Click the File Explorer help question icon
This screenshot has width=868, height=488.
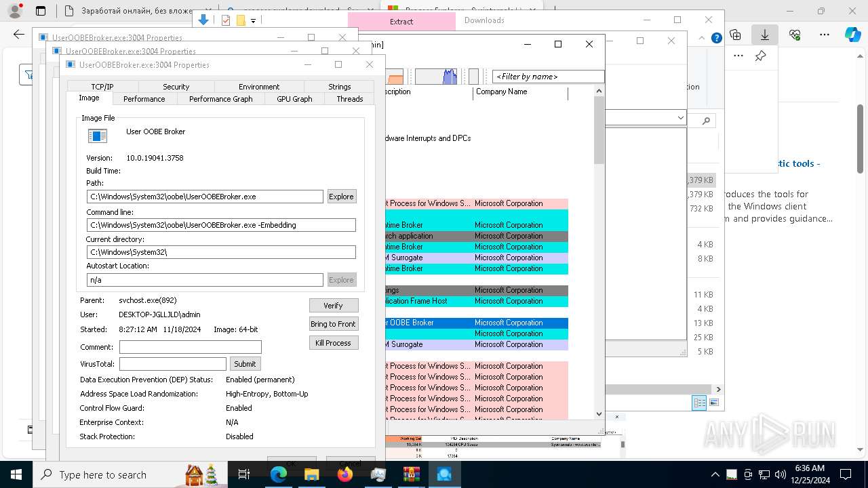coord(716,39)
